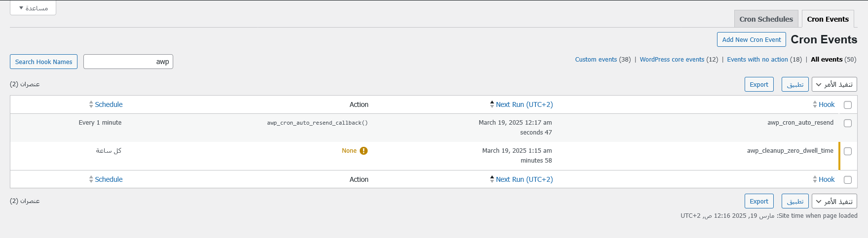The image size is (868, 238).
Task: Click the hook name search field
Action: pyautogui.click(x=128, y=62)
